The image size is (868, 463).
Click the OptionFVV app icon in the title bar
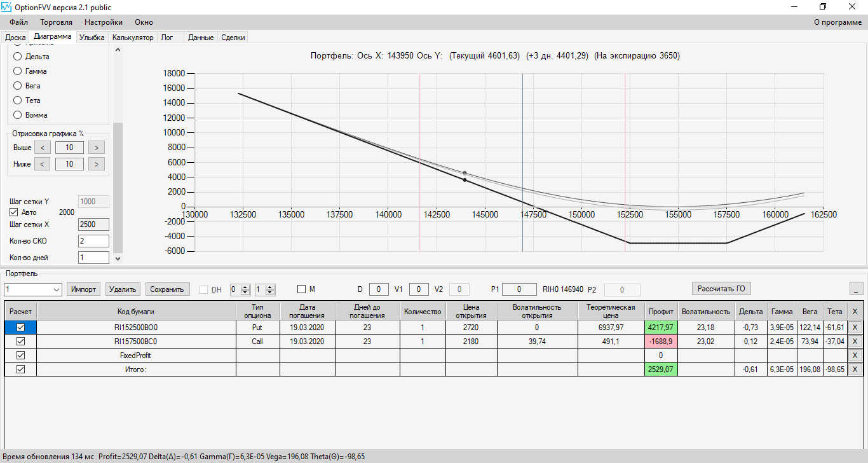pyautogui.click(x=6, y=6)
